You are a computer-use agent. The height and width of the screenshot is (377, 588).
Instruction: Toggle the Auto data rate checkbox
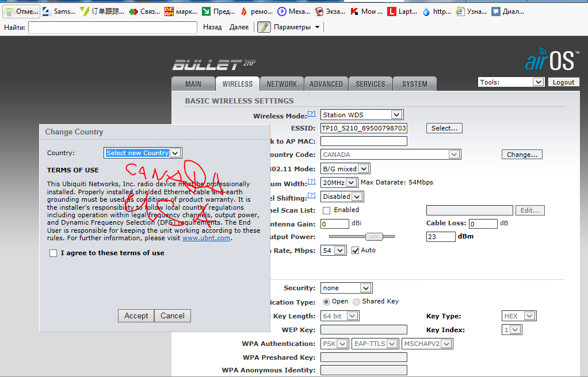pyautogui.click(x=355, y=251)
